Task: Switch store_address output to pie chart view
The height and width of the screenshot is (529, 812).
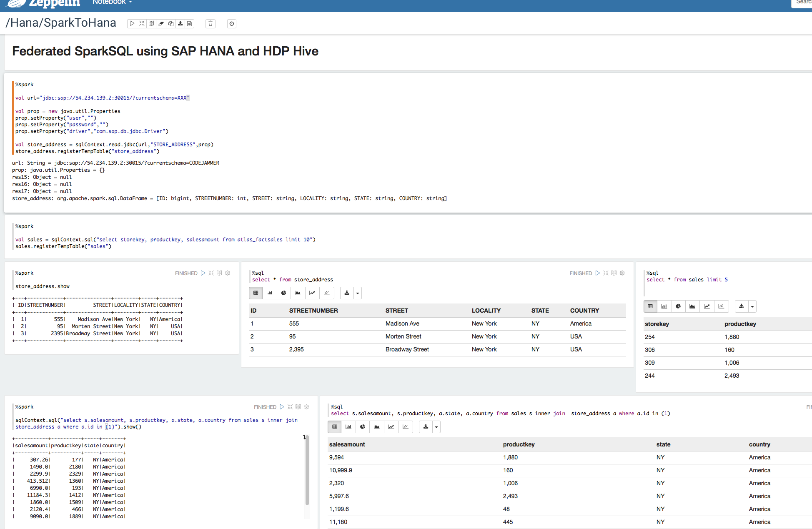Action: click(x=284, y=293)
